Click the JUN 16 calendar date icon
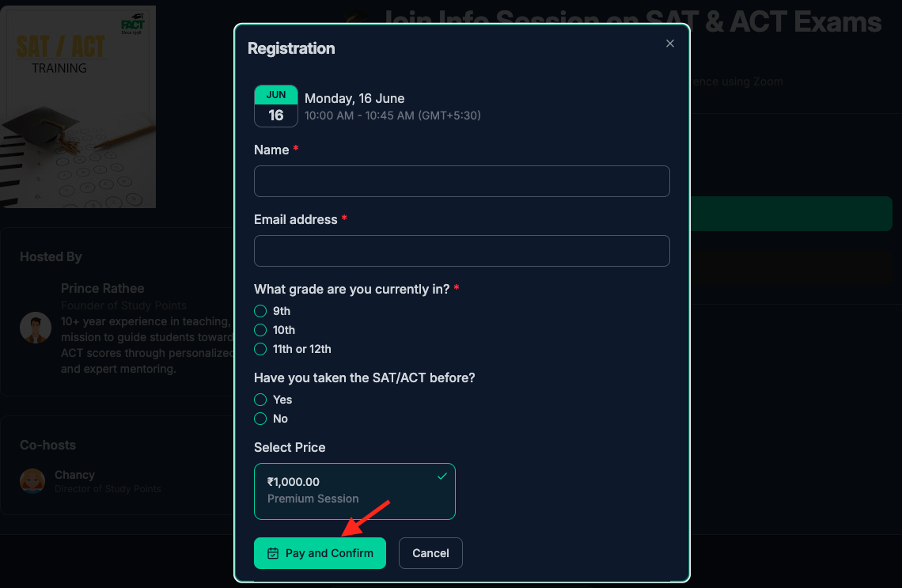 (276, 106)
